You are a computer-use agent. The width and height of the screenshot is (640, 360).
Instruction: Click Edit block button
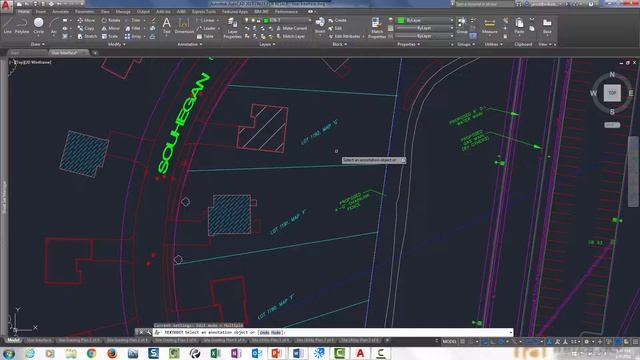pos(335,28)
